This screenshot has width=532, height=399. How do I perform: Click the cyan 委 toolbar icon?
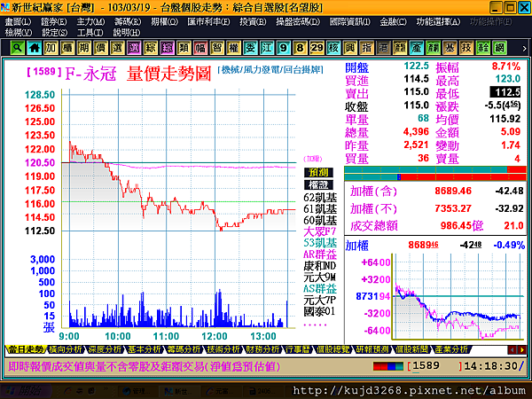[x=250, y=48]
